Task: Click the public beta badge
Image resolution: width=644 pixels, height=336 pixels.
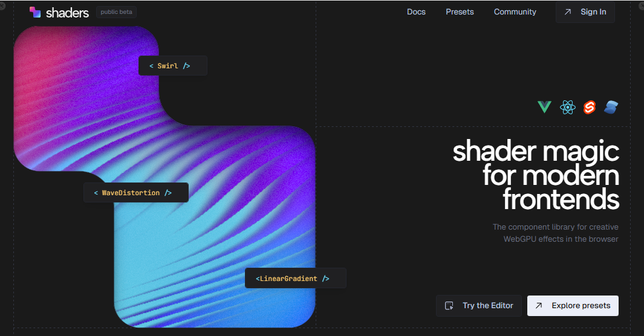Action: tap(116, 12)
